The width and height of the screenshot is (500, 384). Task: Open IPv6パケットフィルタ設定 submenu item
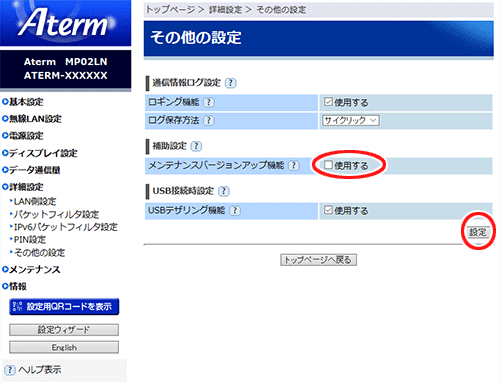click(65, 227)
